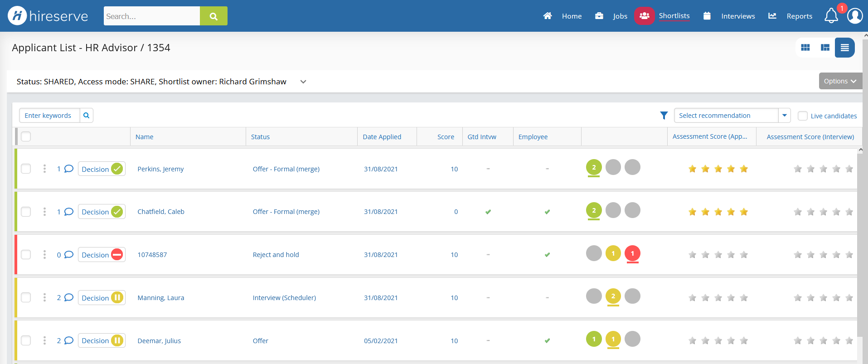Click the Shortlists people icon
The height and width of the screenshot is (364, 868).
tap(644, 16)
